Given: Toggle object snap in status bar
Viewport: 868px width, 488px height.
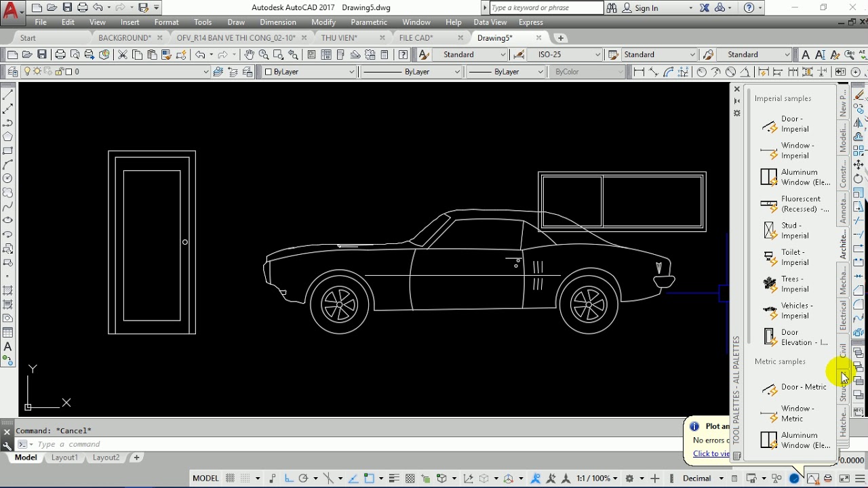Looking at the screenshot, I should pos(370,479).
